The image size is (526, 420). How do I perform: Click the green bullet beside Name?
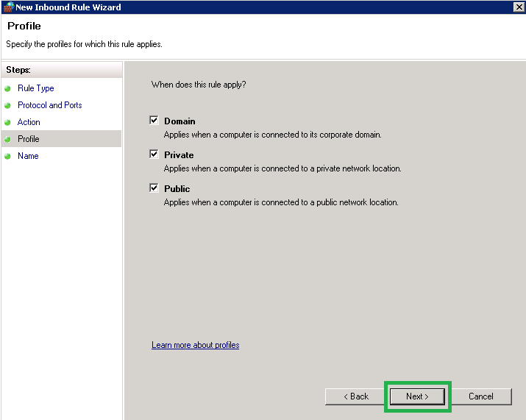pyautogui.click(x=7, y=156)
